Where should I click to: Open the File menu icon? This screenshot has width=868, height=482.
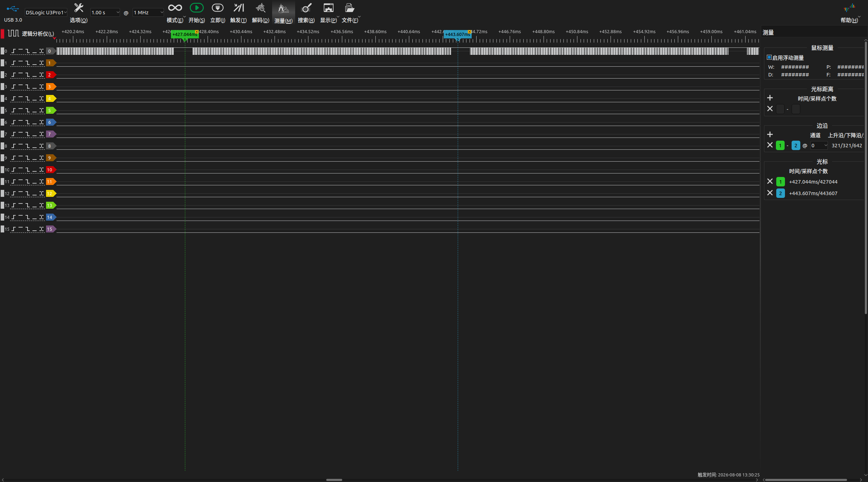(350, 8)
